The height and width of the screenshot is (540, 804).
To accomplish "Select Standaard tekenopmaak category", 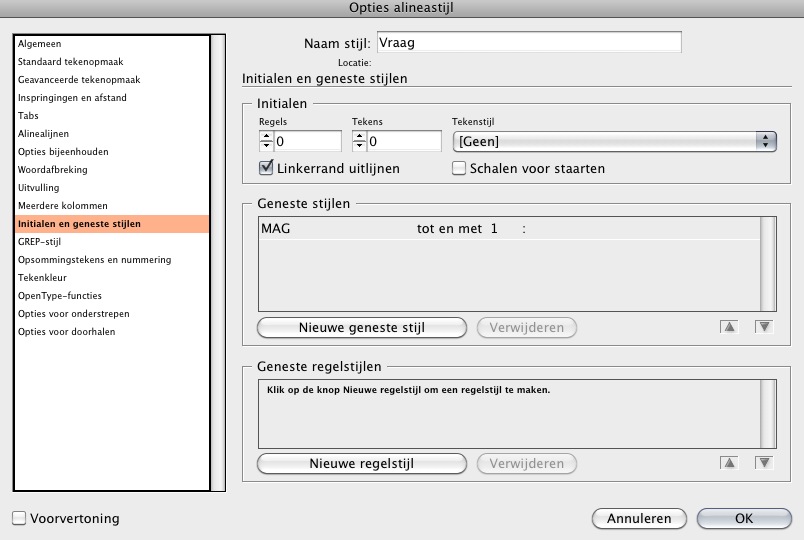I will pos(112,62).
